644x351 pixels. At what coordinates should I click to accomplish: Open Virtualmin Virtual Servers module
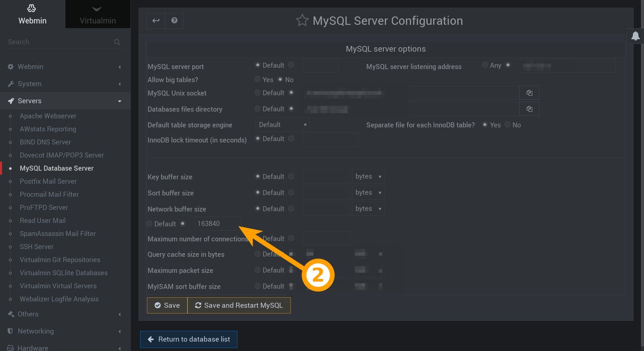pos(58,286)
